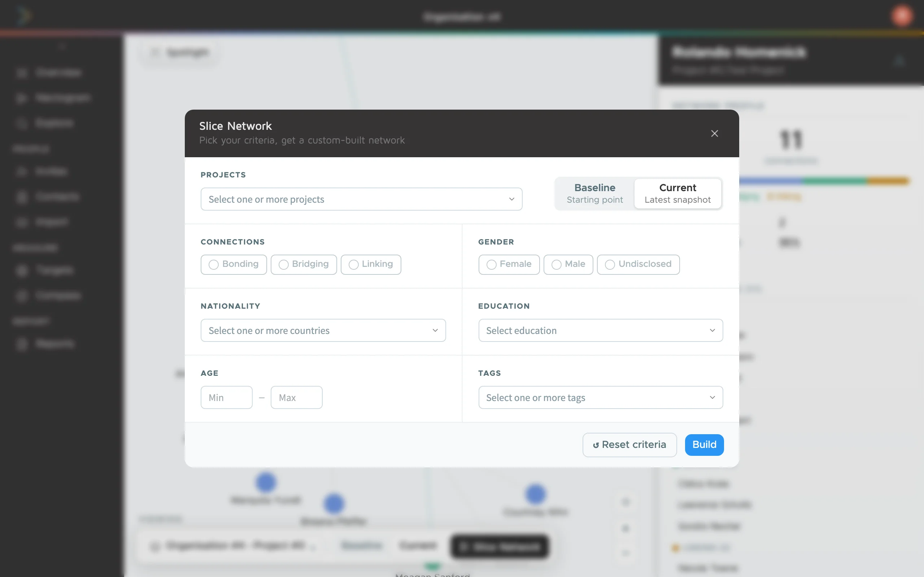The width and height of the screenshot is (924, 577).
Task: Click the Reset criteria button
Action: [x=629, y=445]
